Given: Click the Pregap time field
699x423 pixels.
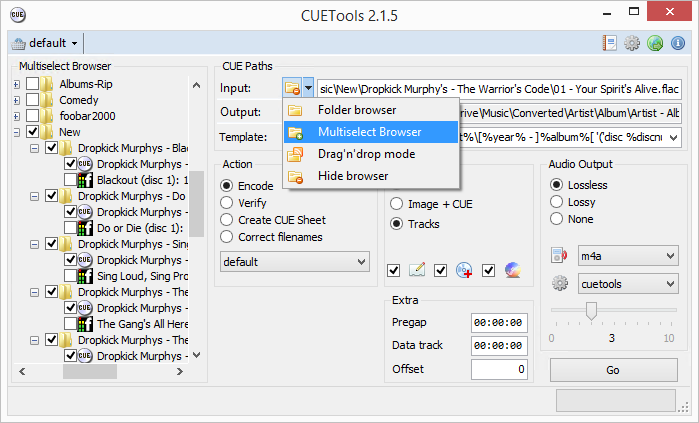Looking at the screenshot, I should click(499, 323).
